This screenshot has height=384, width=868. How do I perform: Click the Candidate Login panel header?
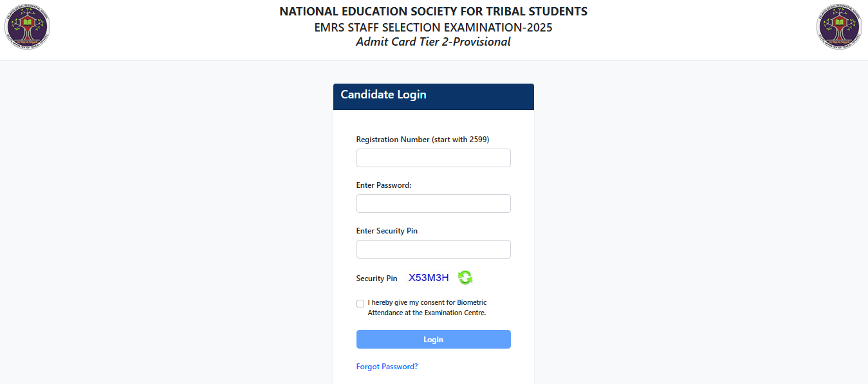[433, 96]
